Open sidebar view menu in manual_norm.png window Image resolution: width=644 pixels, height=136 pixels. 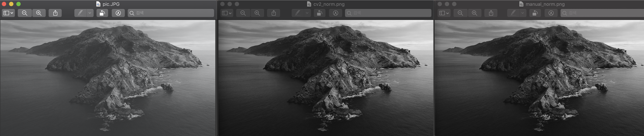(x=444, y=13)
